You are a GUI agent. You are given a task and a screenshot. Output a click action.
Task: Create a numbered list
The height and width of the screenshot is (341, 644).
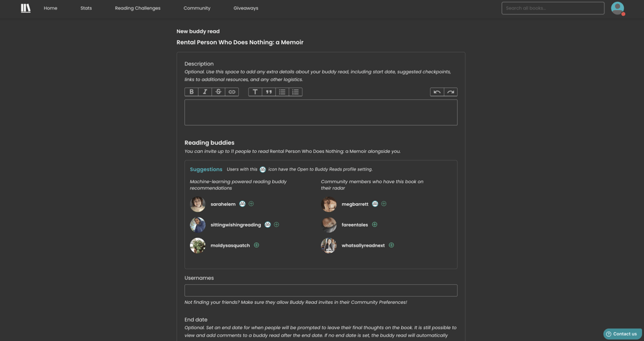click(x=296, y=92)
